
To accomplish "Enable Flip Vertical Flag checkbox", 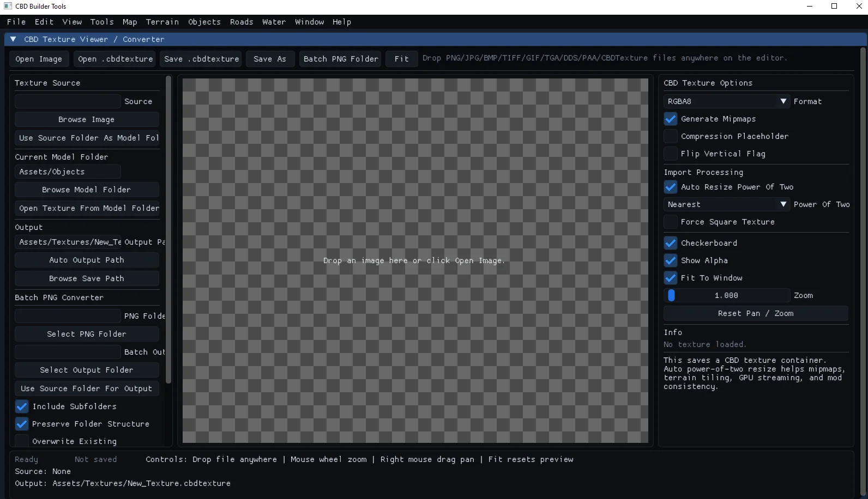I will pos(671,154).
